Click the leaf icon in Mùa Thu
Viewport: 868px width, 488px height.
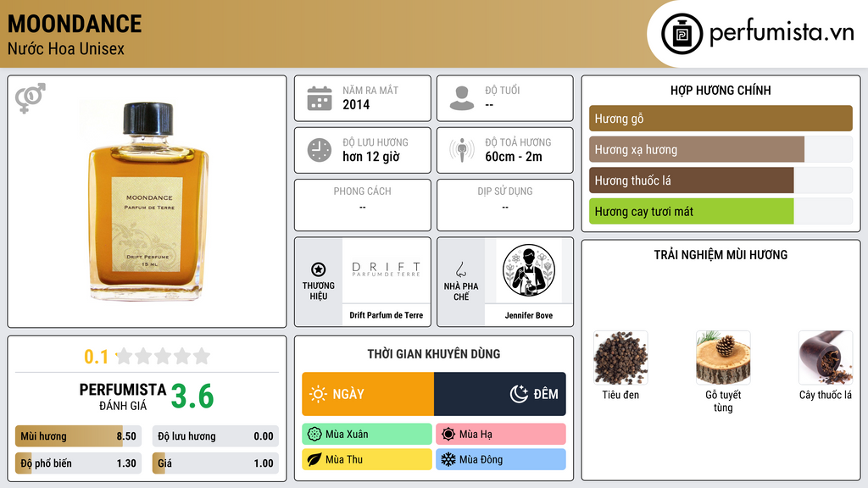(314, 459)
